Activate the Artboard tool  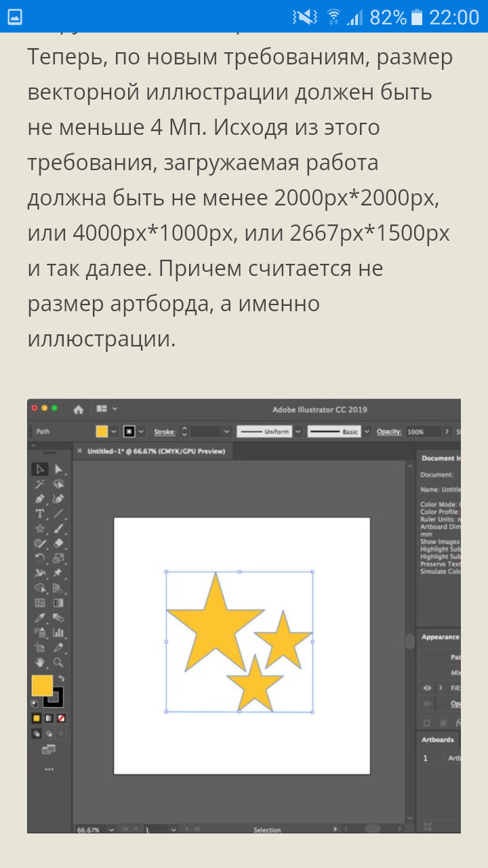click(x=39, y=647)
